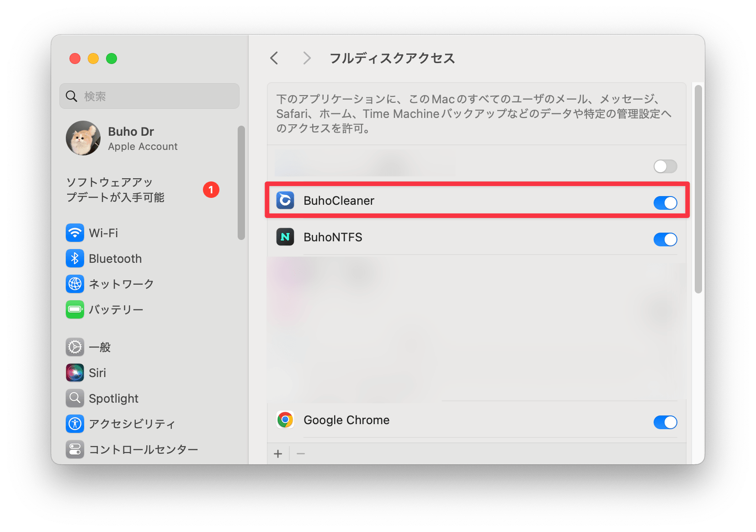
Task: Open the Spotlight magnifier icon
Action: (75, 398)
